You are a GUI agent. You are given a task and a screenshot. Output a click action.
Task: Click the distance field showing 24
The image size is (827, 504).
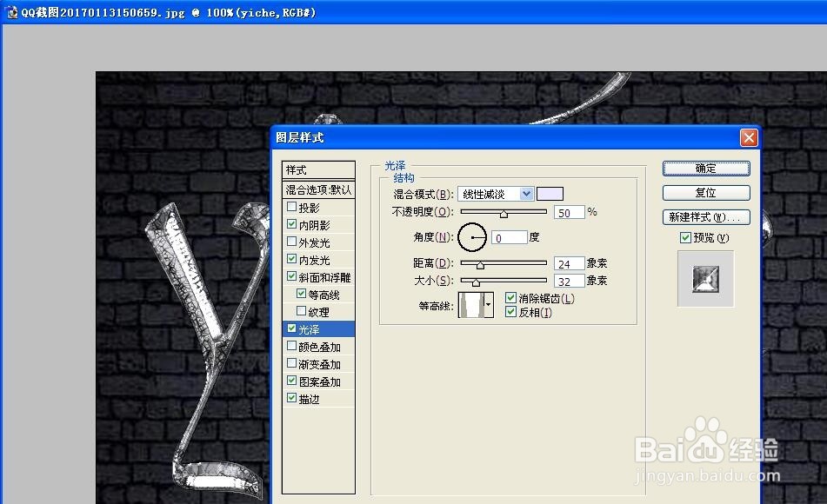click(569, 263)
